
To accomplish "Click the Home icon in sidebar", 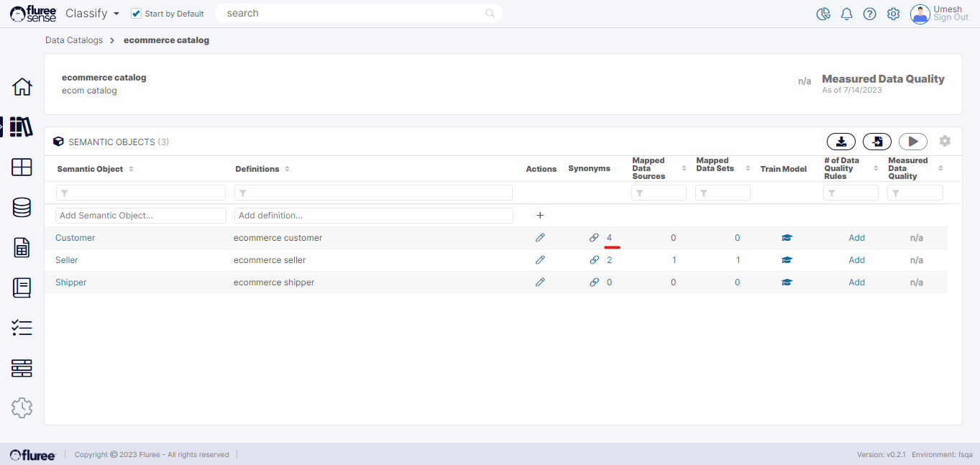I will pyautogui.click(x=22, y=87).
